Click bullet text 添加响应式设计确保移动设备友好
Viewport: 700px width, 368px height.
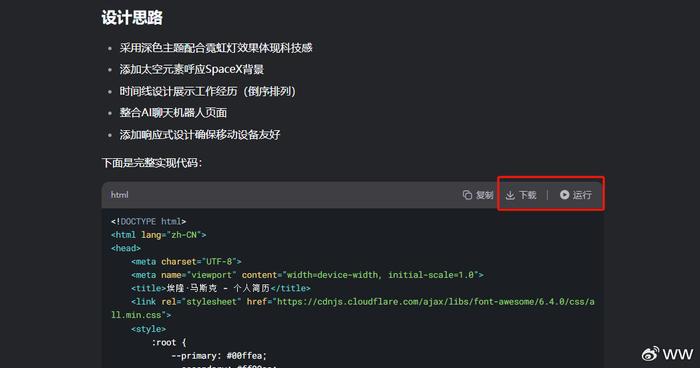200,134
